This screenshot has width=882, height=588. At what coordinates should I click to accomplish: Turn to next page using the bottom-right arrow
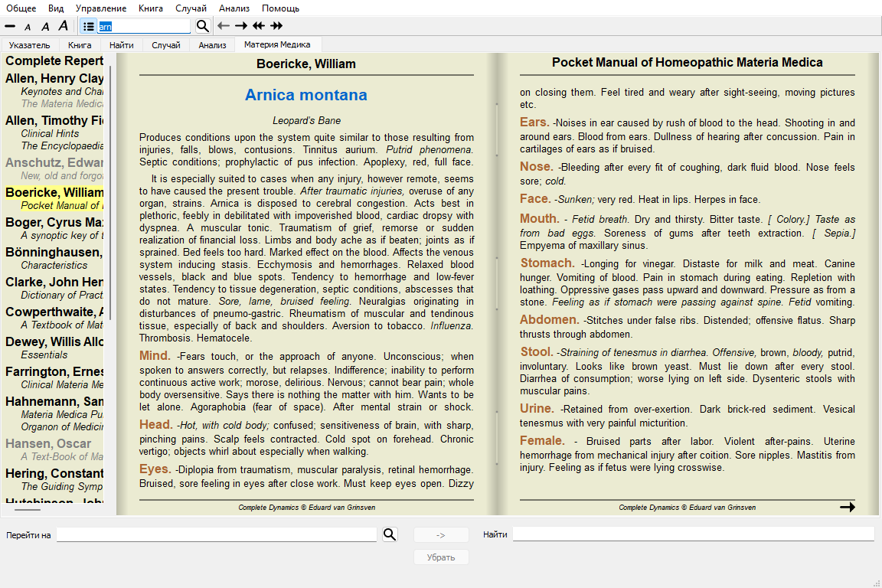tap(847, 507)
